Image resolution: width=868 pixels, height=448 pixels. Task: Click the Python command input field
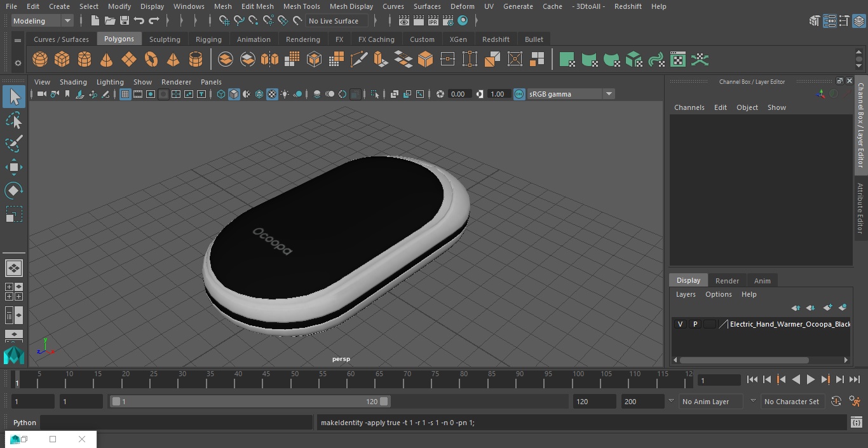click(x=177, y=423)
